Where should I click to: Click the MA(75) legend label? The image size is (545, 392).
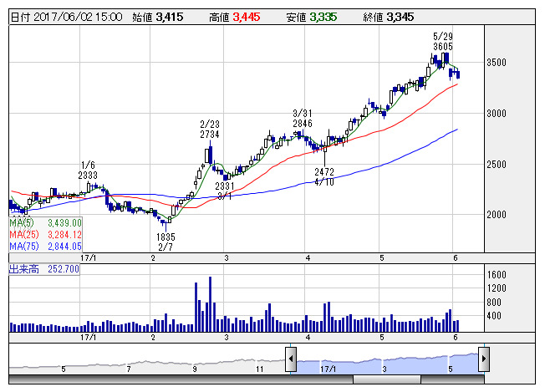(24, 247)
